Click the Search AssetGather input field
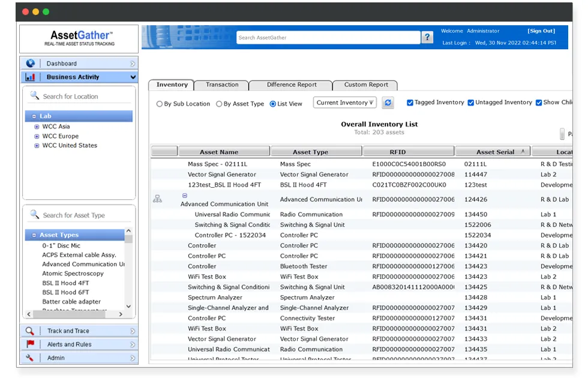The height and width of the screenshot is (378, 588). (x=328, y=37)
